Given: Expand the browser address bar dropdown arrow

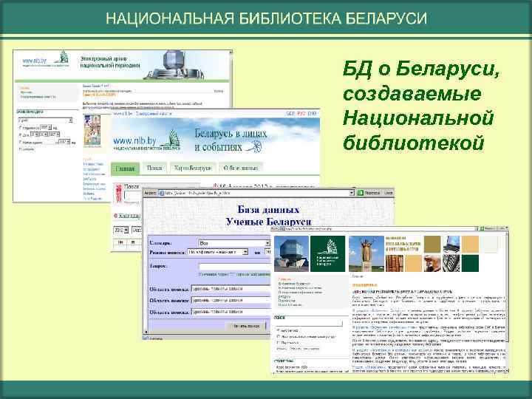Looking at the screenshot, I should (x=352, y=193).
